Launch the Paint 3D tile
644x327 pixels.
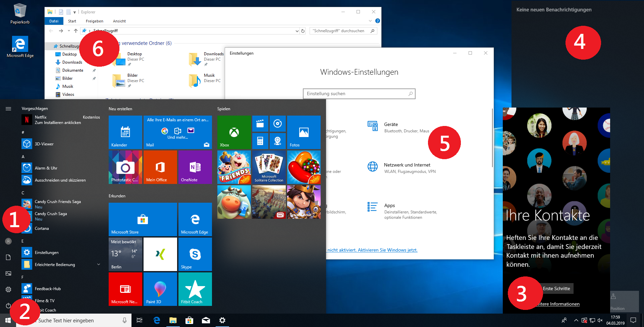point(160,289)
